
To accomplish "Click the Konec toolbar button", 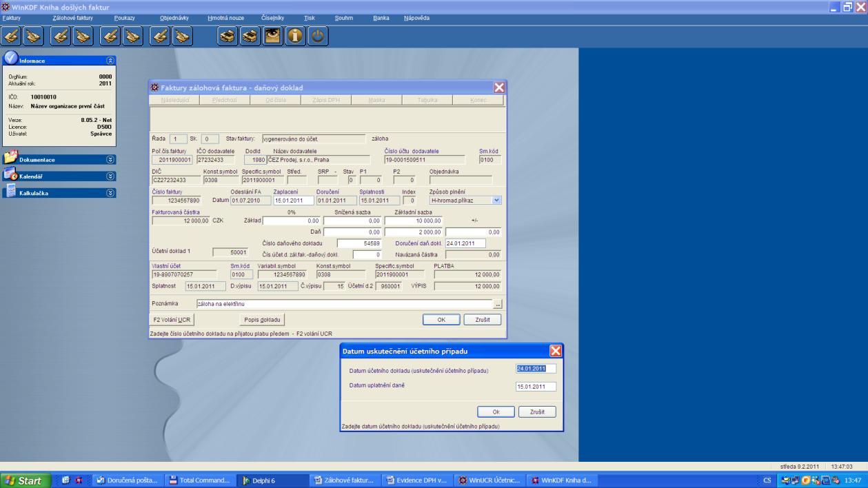I will pyautogui.click(x=479, y=100).
